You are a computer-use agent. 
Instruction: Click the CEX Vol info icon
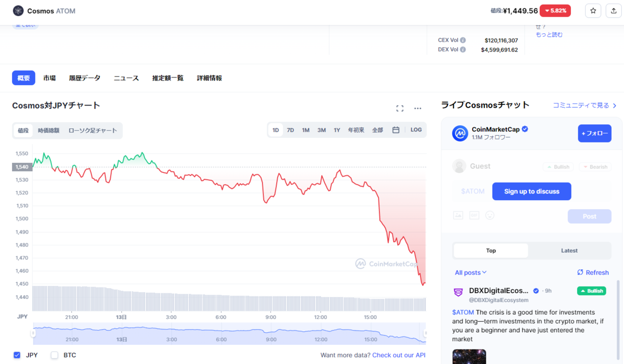pyautogui.click(x=463, y=40)
